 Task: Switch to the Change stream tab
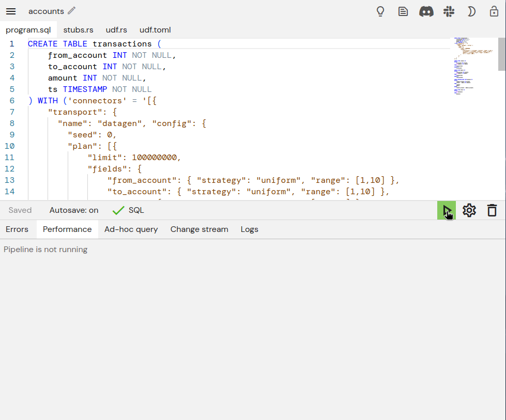pos(199,229)
